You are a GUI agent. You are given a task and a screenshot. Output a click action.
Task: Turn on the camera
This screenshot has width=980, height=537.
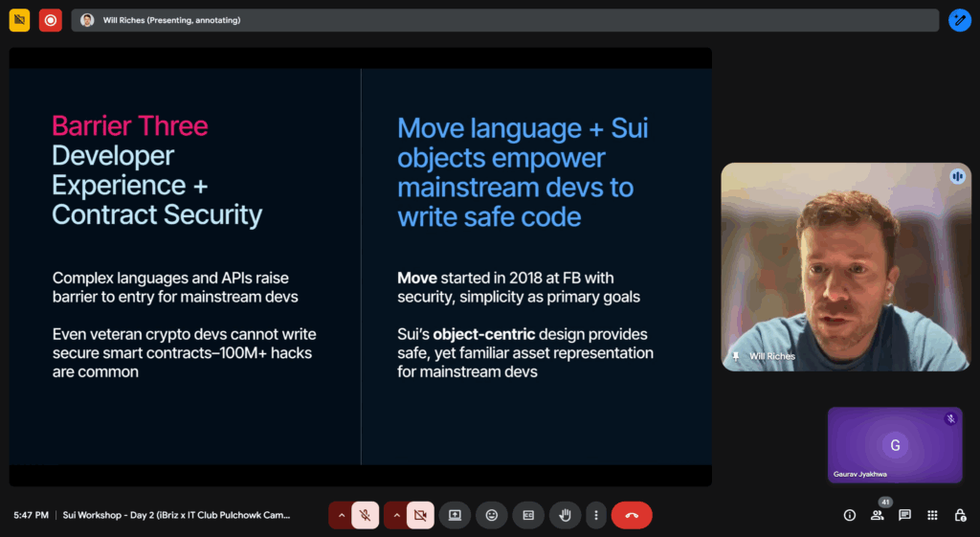[421, 515]
